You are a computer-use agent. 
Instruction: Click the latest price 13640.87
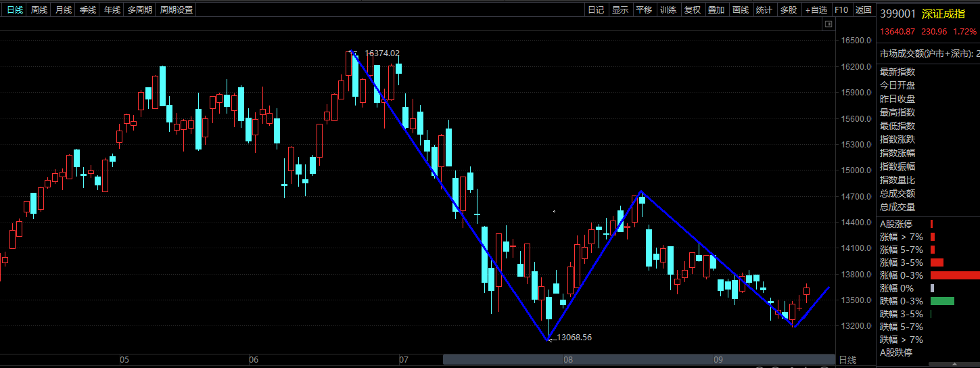pyautogui.click(x=897, y=32)
